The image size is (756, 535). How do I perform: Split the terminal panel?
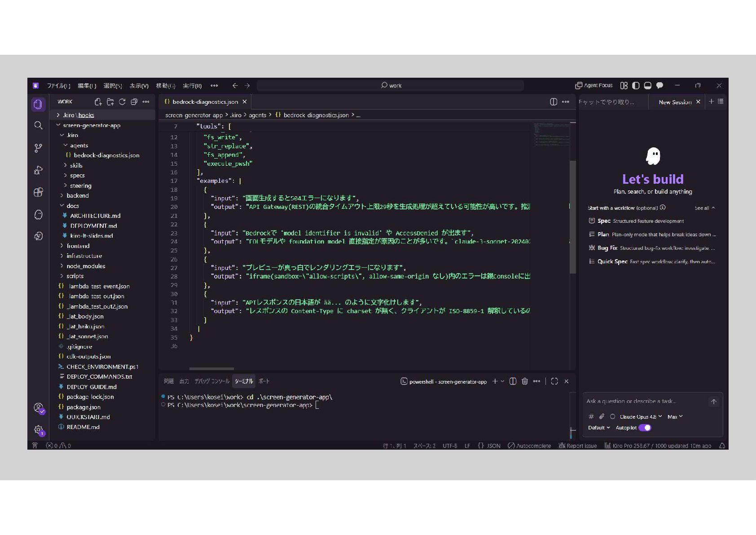pyautogui.click(x=513, y=381)
